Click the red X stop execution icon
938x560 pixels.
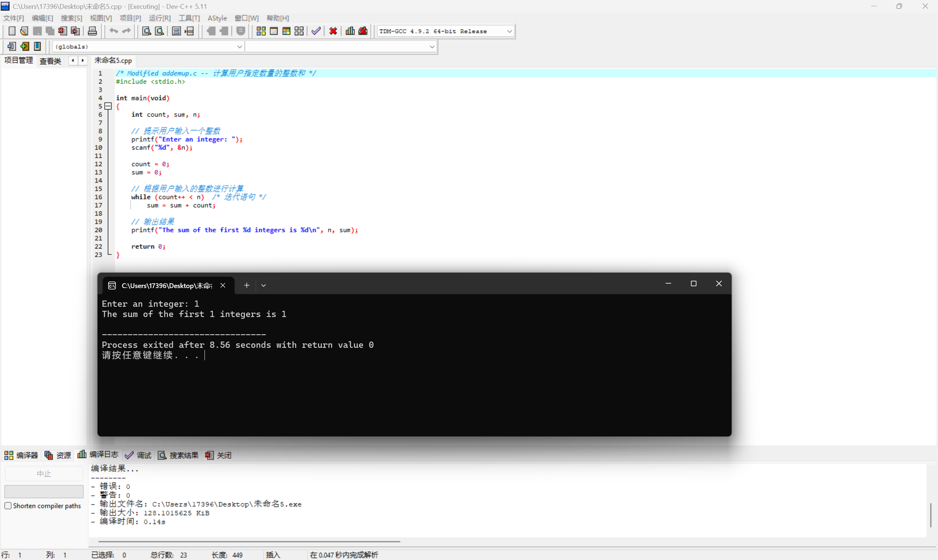[333, 31]
